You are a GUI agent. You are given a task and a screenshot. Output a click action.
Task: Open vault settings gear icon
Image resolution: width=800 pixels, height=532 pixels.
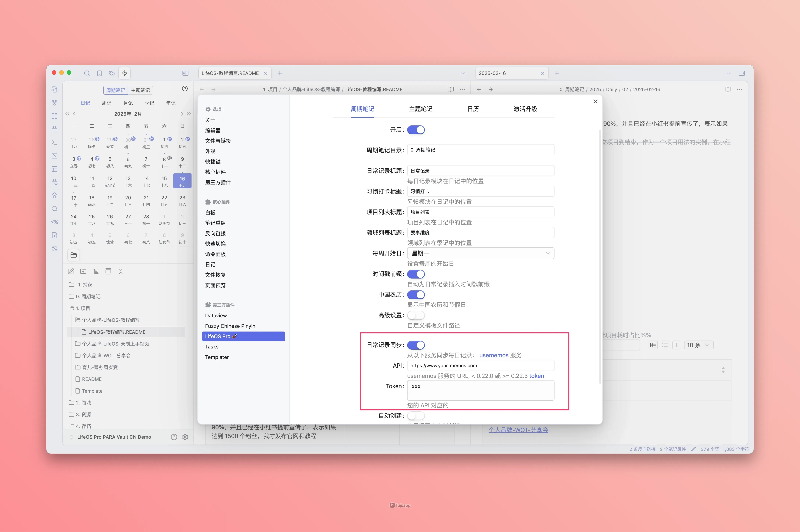185,437
